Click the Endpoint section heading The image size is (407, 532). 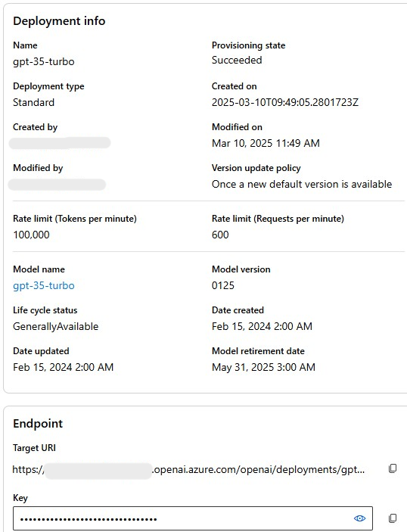[38, 424]
